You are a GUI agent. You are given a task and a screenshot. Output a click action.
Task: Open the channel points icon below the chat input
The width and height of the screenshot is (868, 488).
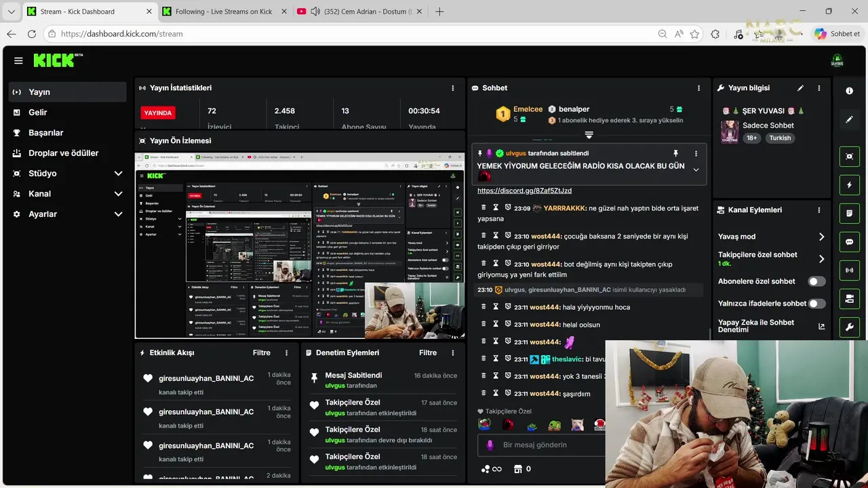click(491, 469)
